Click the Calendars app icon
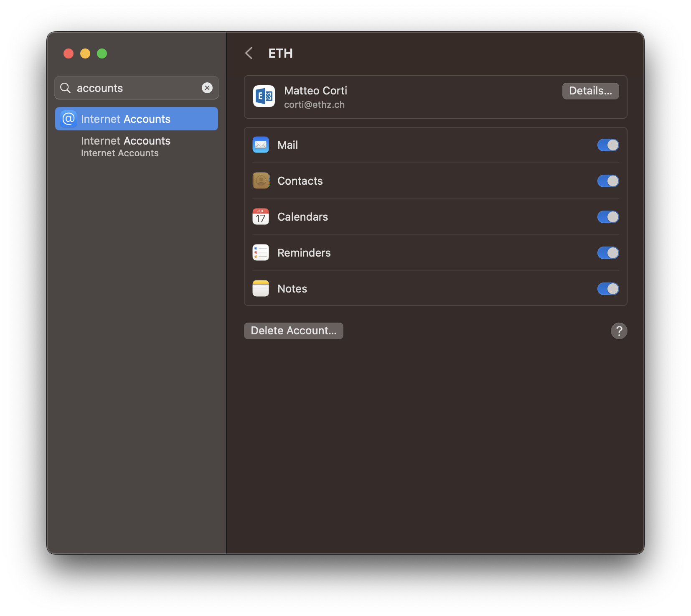The width and height of the screenshot is (691, 616). pyautogui.click(x=261, y=216)
